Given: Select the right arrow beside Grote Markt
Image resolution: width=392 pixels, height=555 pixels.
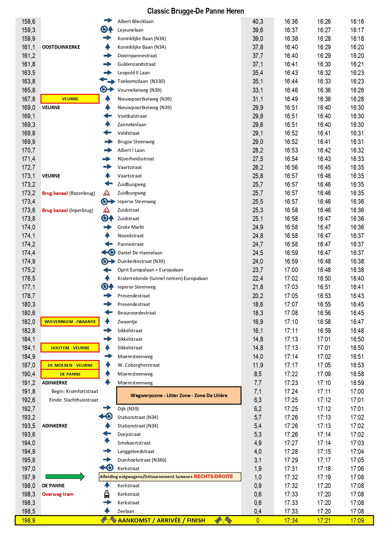Looking at the screenshot, I should click(108, 227).
